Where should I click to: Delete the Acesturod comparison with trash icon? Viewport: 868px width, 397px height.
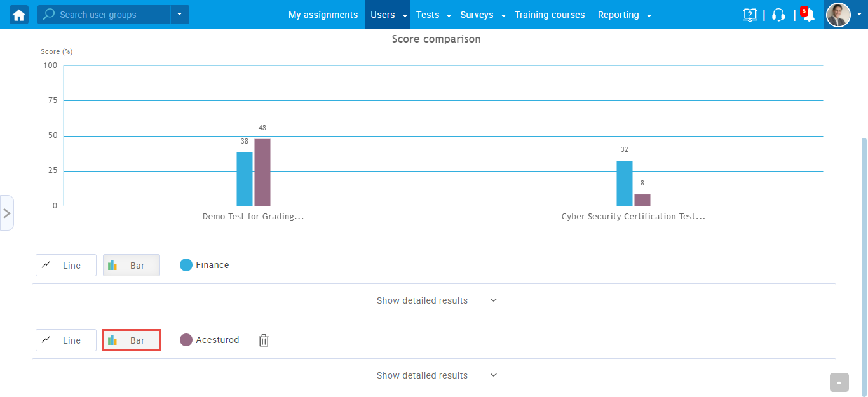tap(264, 340)
